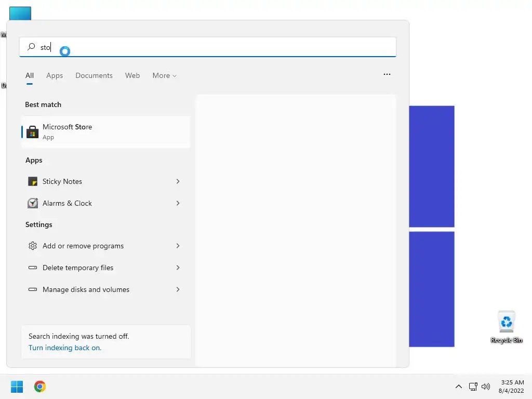This screenshot has width=532, height=399.
Task: Click the Sticky Notes app icon
Action: (33, 181)
